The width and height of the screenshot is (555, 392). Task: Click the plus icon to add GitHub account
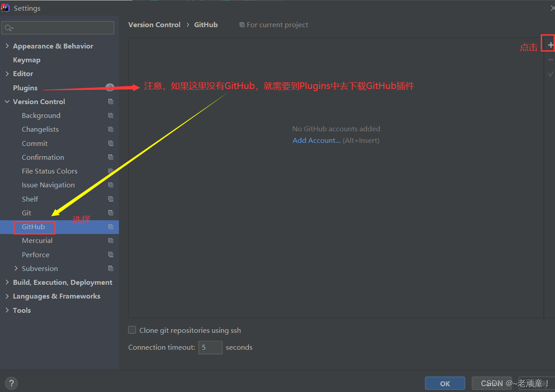click(551, 45)
